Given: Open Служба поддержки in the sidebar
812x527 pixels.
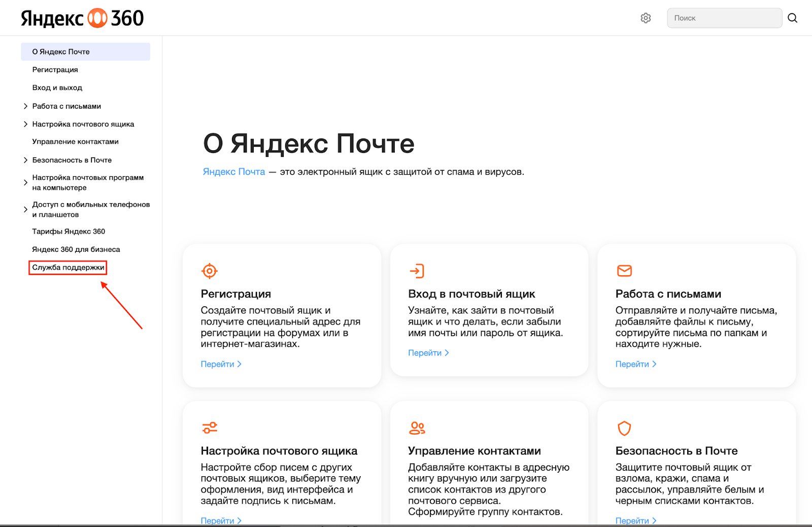Looking at the screenshot, I should [x=68, y=268].
